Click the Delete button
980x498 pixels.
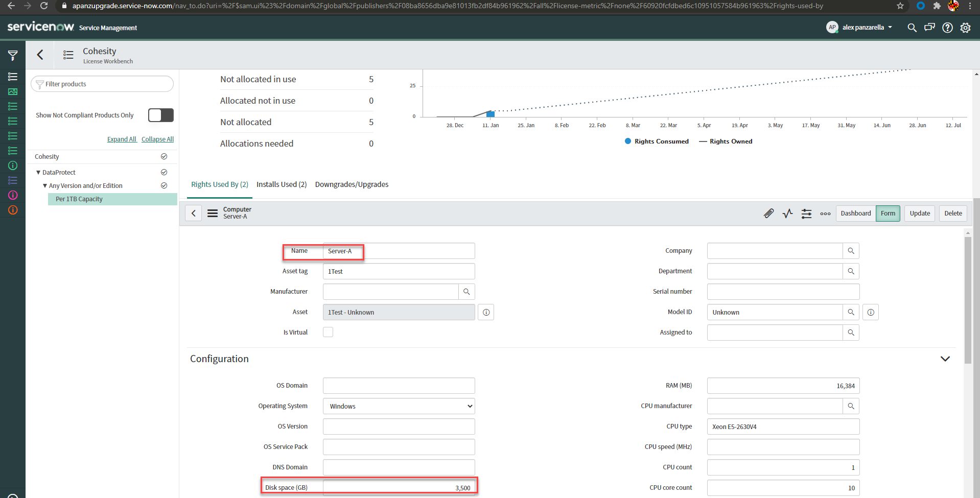click(x=953, y=214)
